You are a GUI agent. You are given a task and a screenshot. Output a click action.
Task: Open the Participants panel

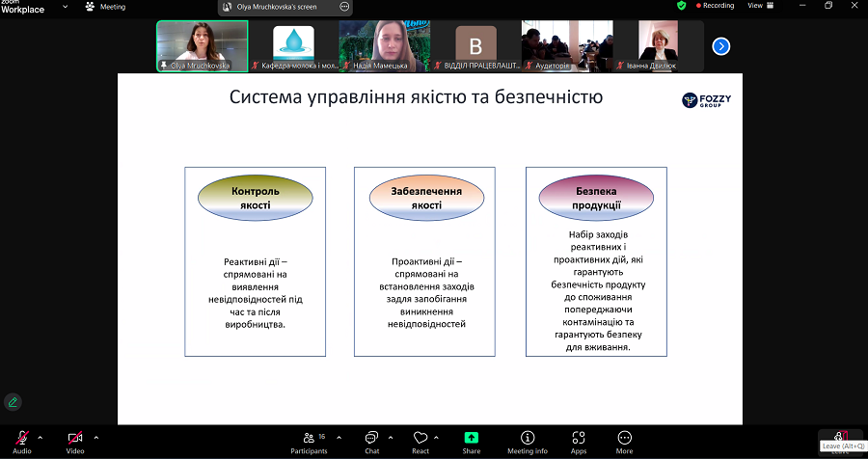tap(309, 443)
